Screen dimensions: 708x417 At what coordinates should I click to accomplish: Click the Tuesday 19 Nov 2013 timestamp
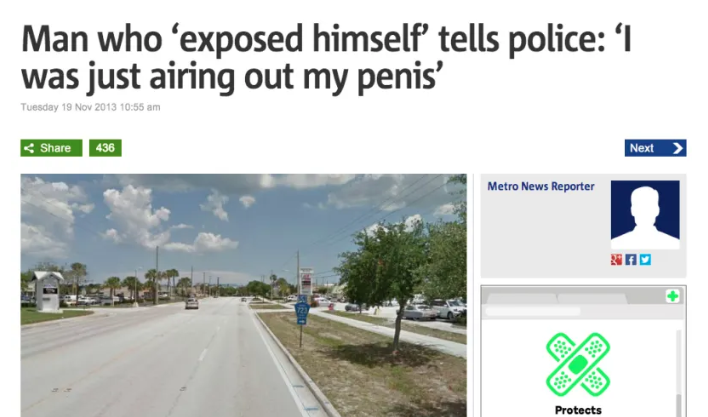(x=90, y=107)
